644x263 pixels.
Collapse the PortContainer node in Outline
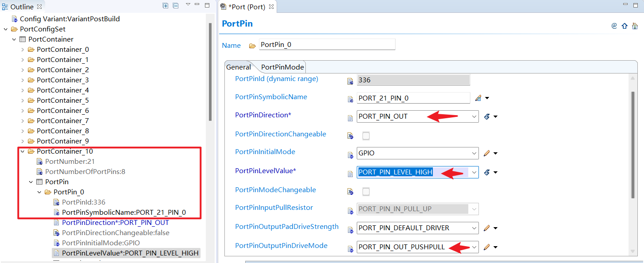[14, 39]
